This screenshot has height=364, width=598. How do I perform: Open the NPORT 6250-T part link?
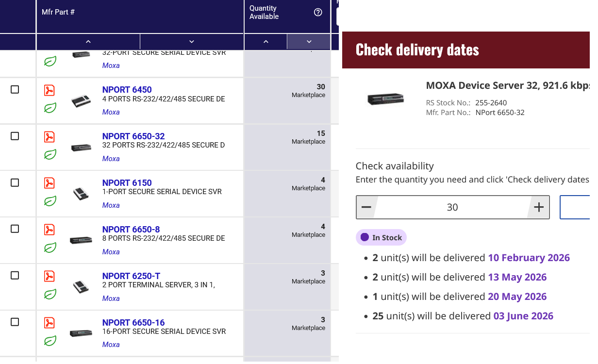(131, 276)
